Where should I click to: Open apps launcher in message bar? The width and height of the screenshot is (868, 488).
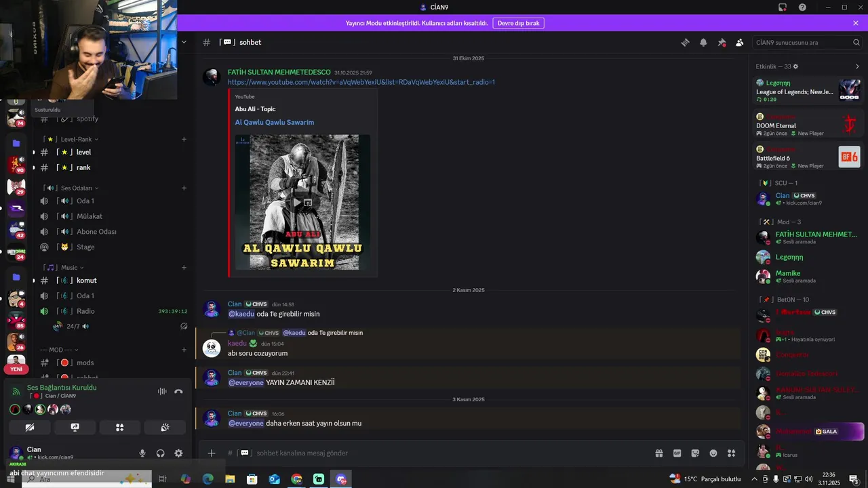click(x=731, y=453)
